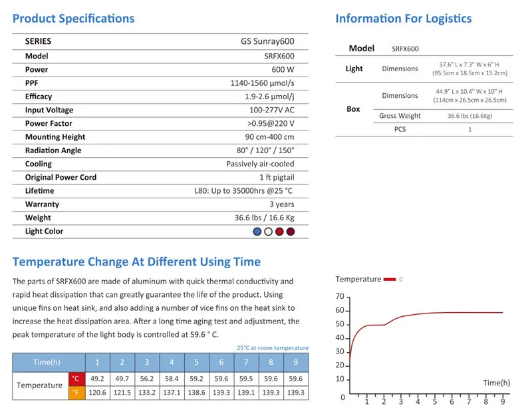Pick the bright red light color circle
Viewport: 532px width, 408px height.
pyautogui.click(x=279, y=232)
